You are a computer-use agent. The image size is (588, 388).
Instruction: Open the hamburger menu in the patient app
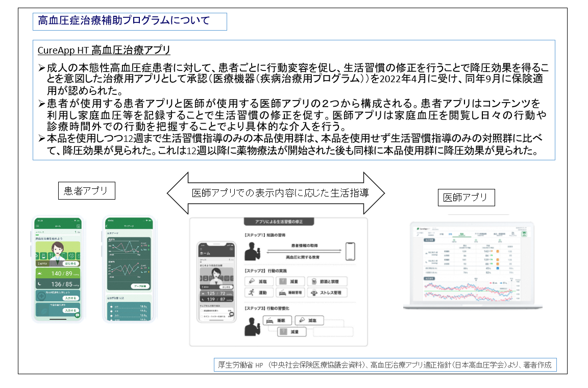(37, 226)
